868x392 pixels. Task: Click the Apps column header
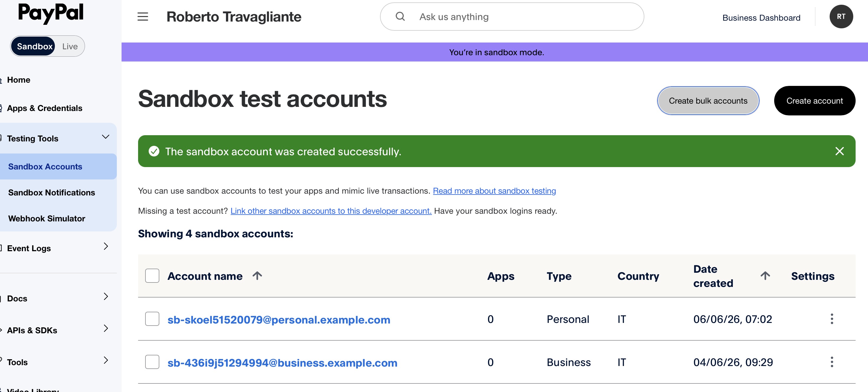tap(501, 276)
